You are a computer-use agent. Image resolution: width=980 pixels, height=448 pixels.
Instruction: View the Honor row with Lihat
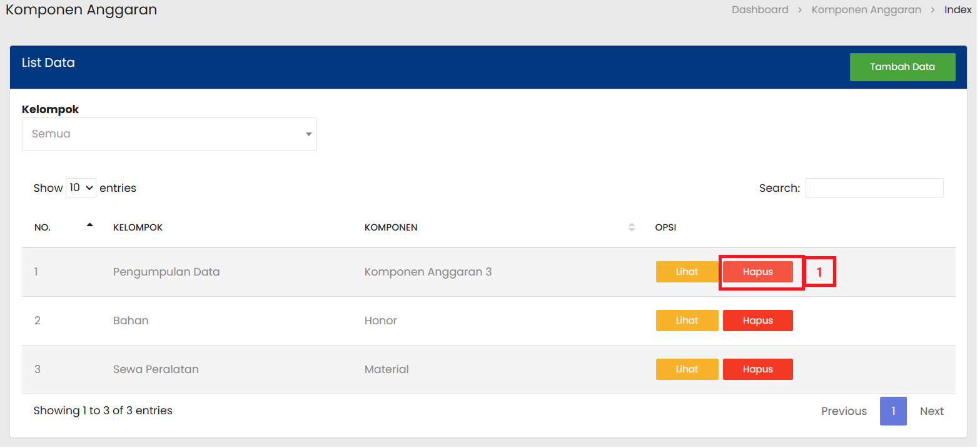(687, 321)
